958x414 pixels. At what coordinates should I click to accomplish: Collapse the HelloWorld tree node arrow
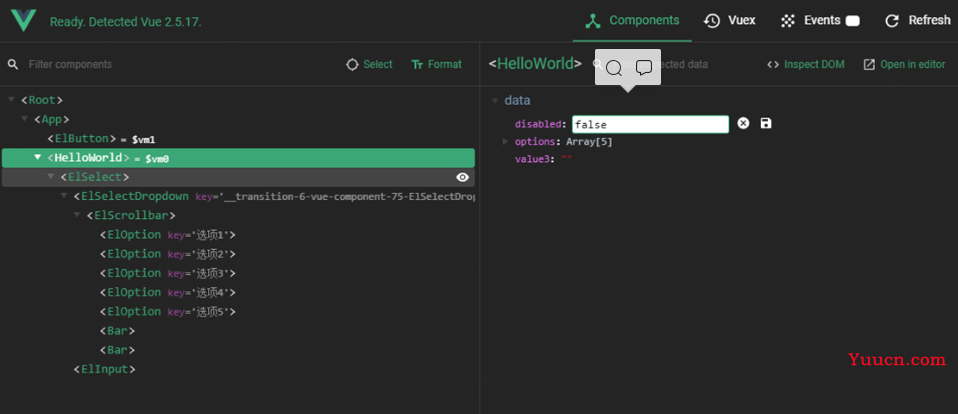[x=38, y=158]
